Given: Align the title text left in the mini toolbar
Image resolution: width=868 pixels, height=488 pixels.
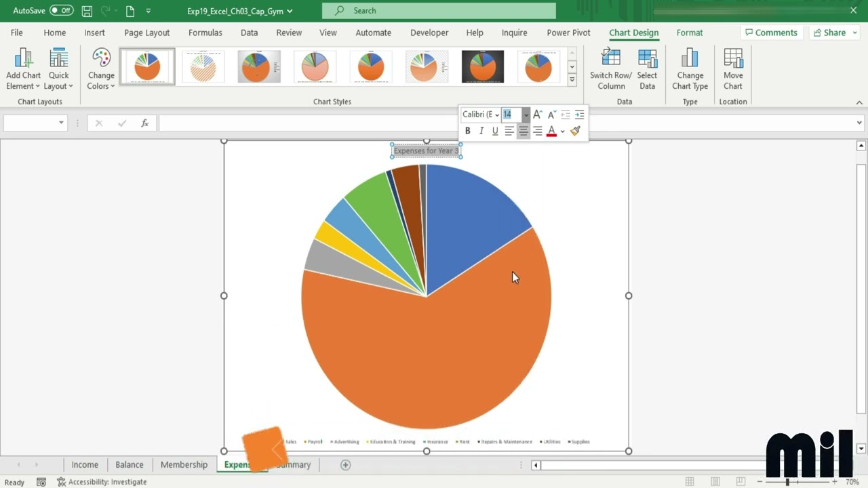Looking at the screenshot, I should (x=509, y=131).
